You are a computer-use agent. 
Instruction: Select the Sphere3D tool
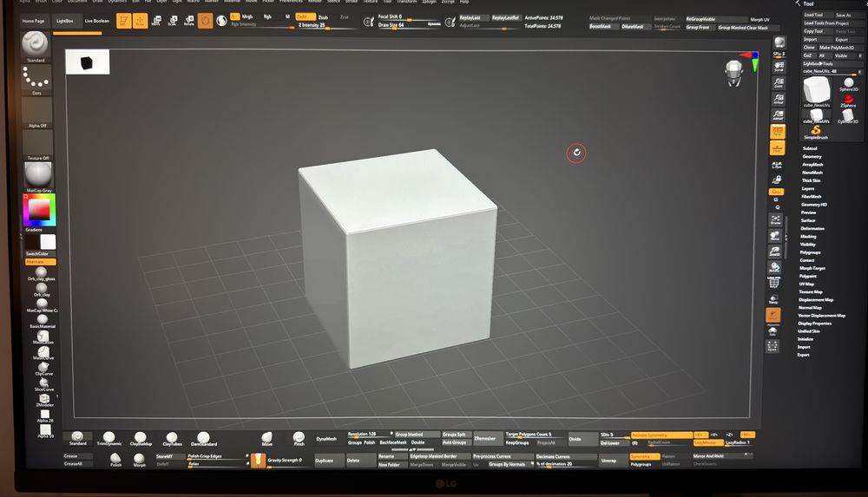[x=848, y=84]
